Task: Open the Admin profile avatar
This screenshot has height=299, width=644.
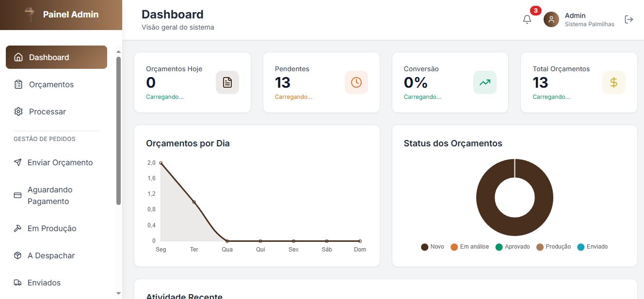Action: pos(551,19)
